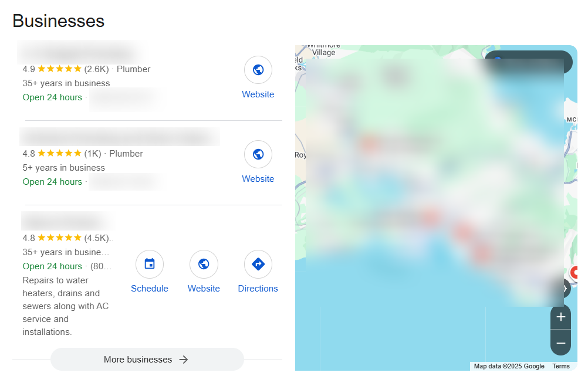The width and height of the screenshot is (588, 376).
Task: Expand list with More businesses button
Action: click(x=147, y=360)
